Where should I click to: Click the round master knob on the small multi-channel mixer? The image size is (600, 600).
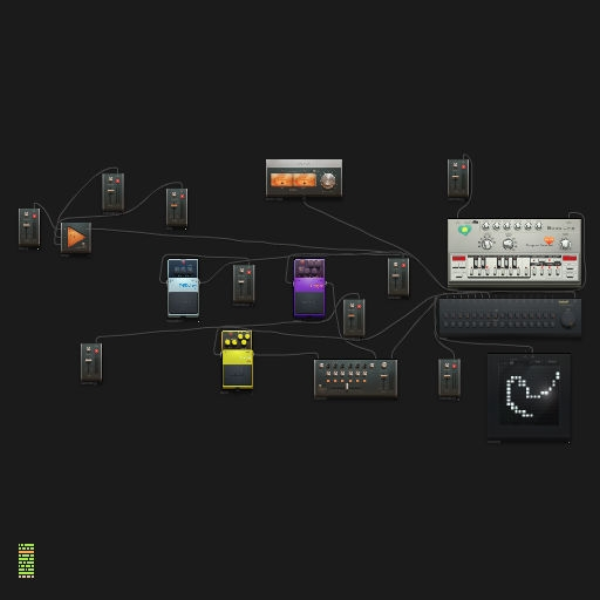coord(384,365)
